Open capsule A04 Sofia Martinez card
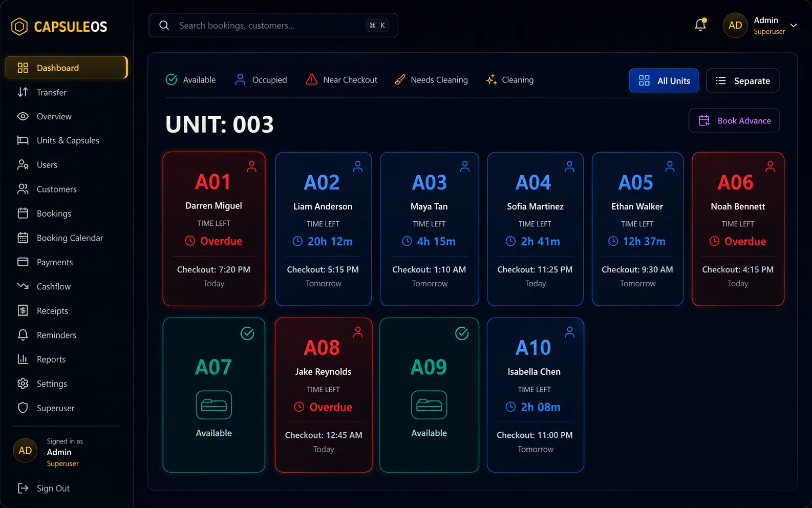The image size is (812, 508). [536, 229]
